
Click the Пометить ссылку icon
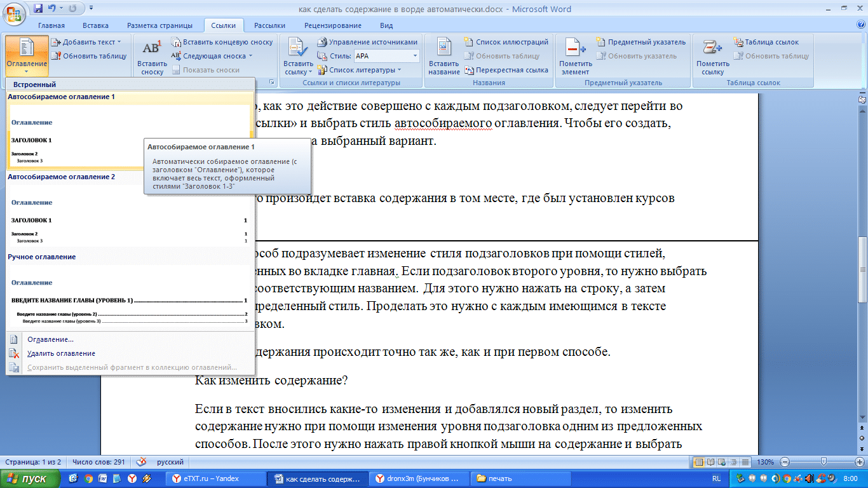pos(712,48)
